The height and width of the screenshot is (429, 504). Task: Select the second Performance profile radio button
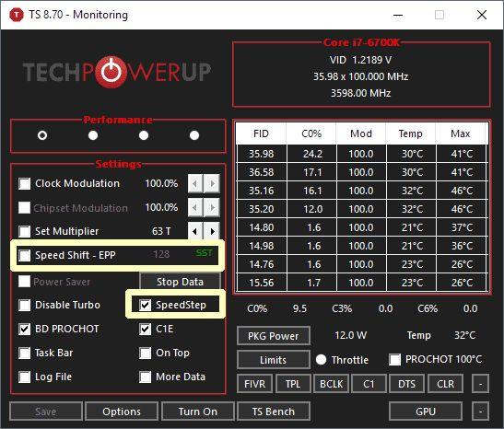(93, 135)
